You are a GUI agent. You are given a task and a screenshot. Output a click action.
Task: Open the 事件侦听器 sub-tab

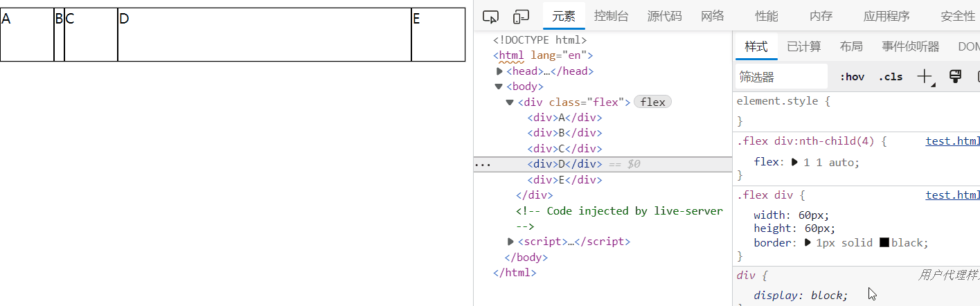pos(910,46)
